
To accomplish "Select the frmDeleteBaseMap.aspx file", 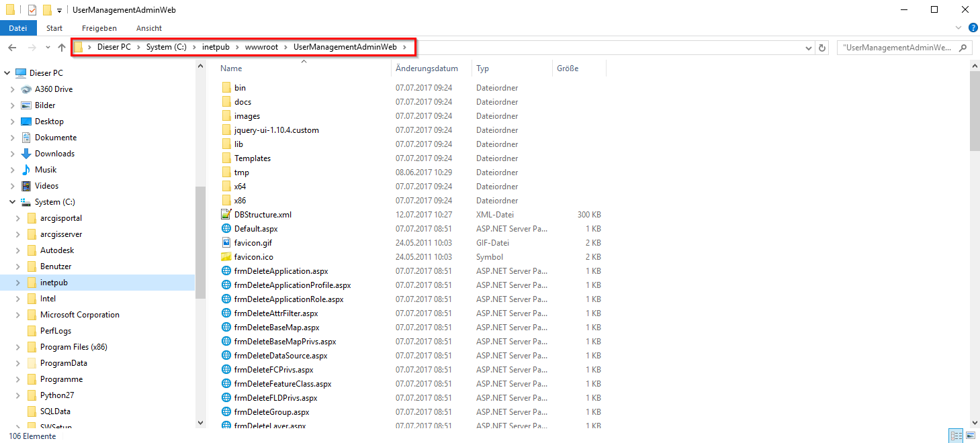I will pos(275,327).
